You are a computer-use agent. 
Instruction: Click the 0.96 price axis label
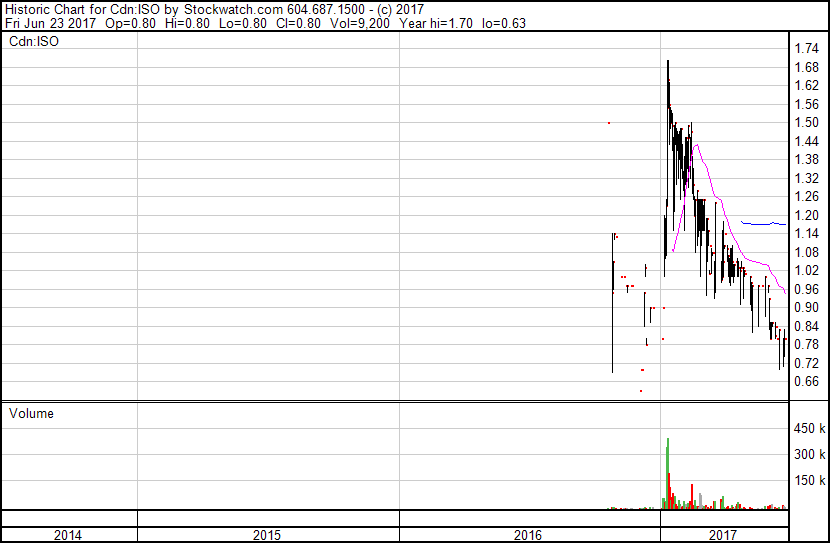click(x=805, y=289)
